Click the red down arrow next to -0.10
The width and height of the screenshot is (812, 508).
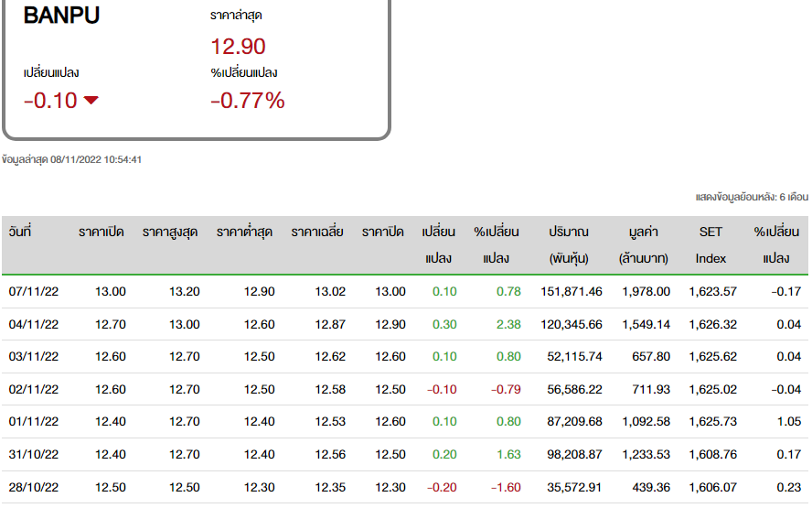click(x=91, y=100)
